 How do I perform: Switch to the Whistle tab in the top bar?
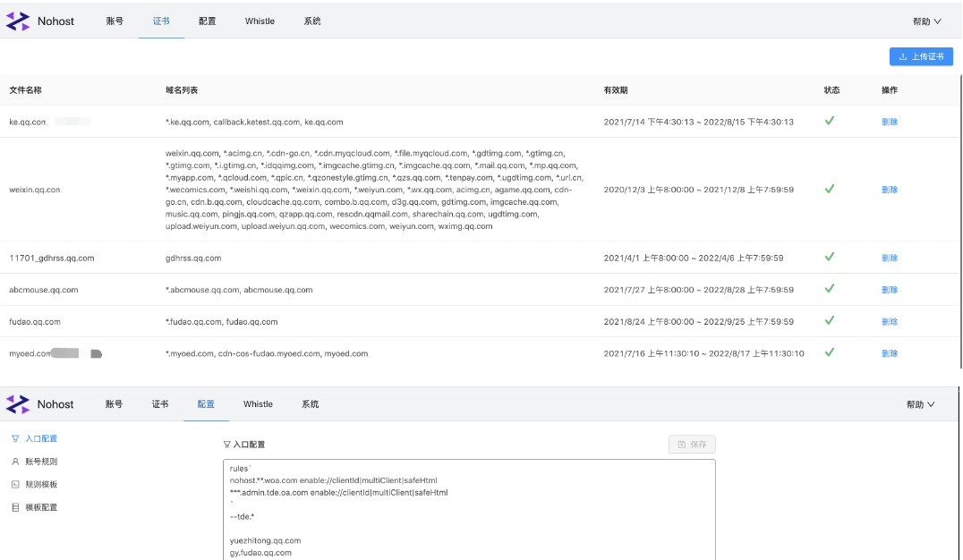[260, 21]
